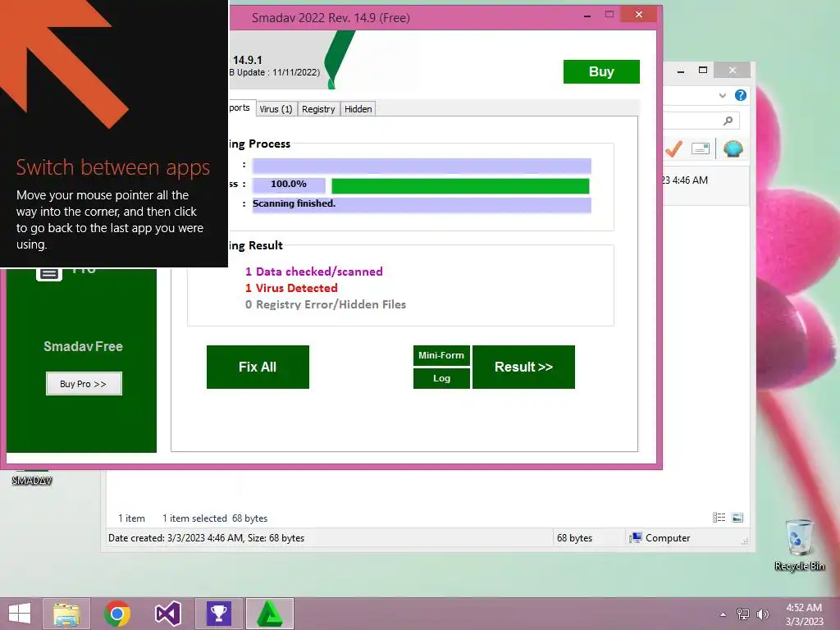Click the Fix All button

[258, 367]
